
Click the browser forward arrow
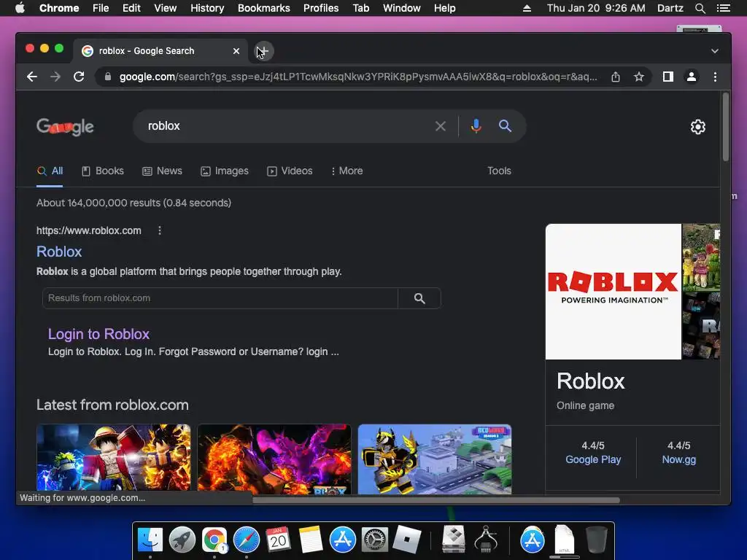pyautogui.click(x=55, y=77)
